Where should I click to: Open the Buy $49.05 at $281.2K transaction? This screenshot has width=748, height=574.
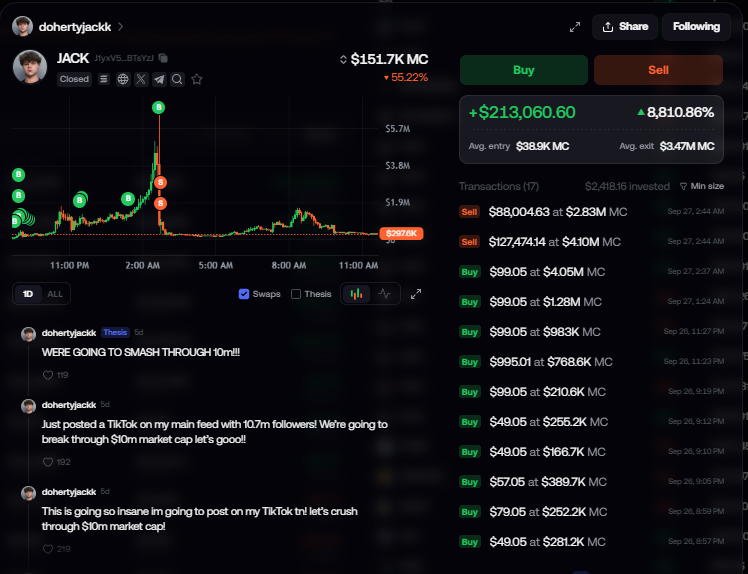(x=592, y=542)
